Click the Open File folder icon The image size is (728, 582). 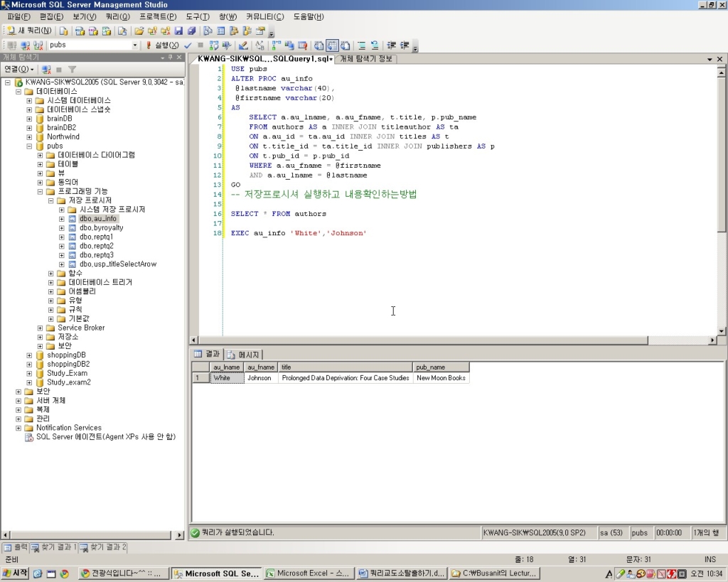click(x=139, y=31)
